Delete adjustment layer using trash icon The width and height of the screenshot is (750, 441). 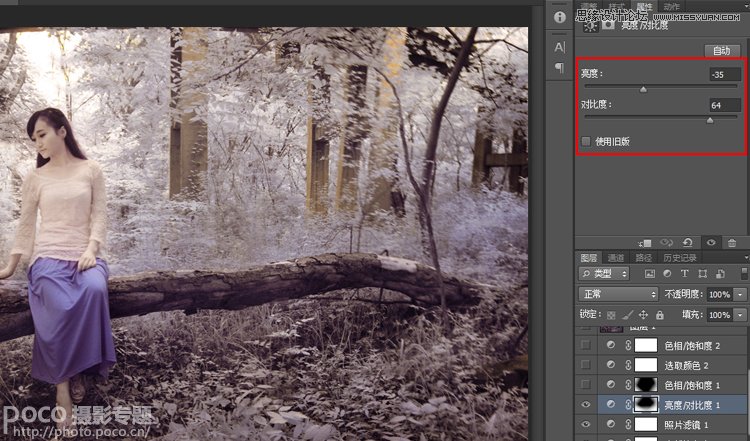[732, 242]
